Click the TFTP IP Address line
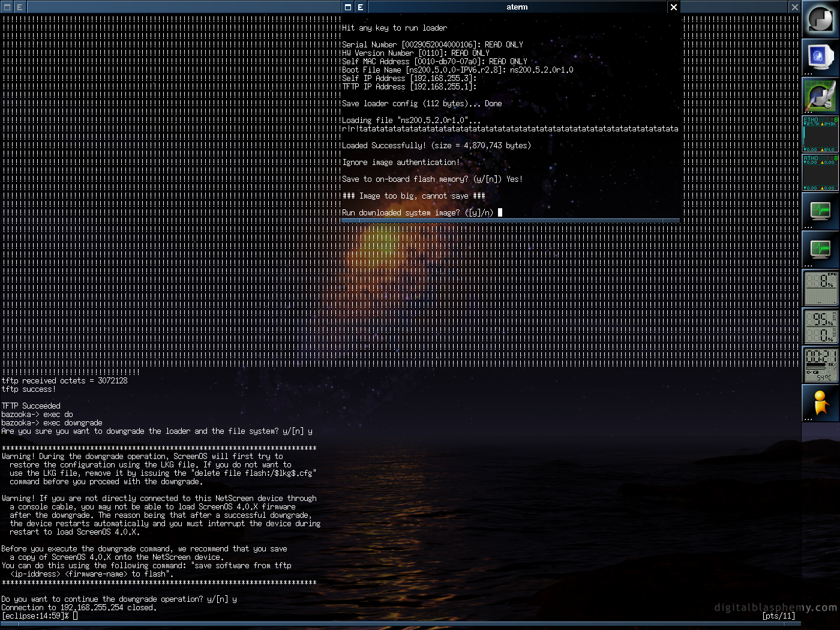 409,87
